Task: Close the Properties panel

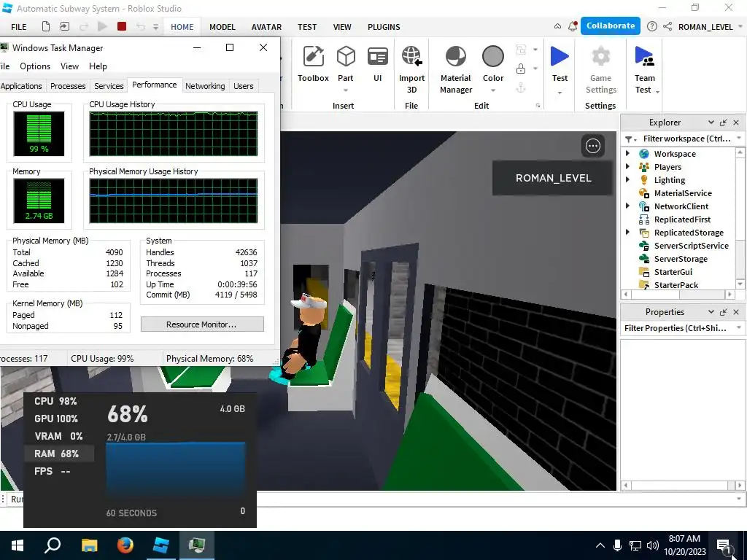Action: [x=736, y=312]
